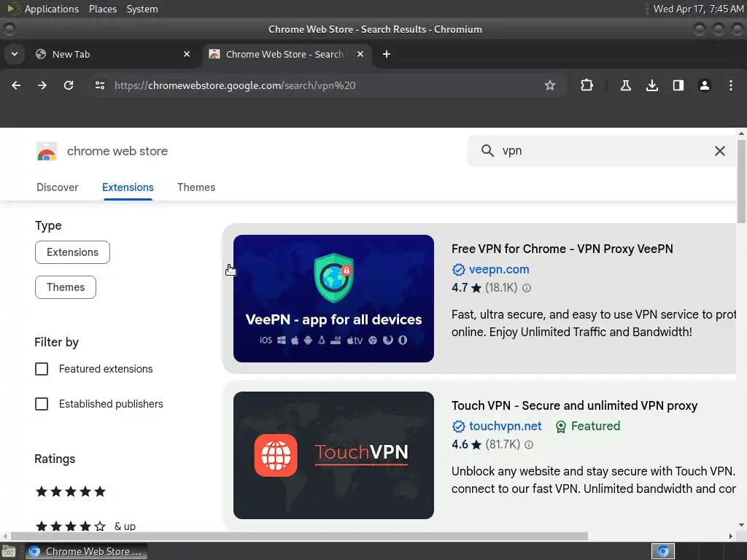
Task: Click the address bar URL
Action: click(235, 85)
